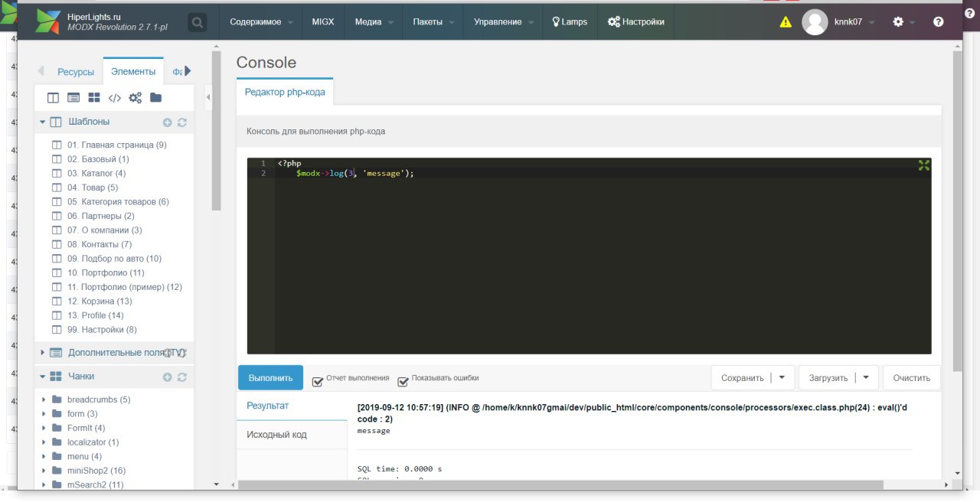This screenshot has width=980, height=502.
Task: Click the vertical page scrollbar
Action: (957, 212)
